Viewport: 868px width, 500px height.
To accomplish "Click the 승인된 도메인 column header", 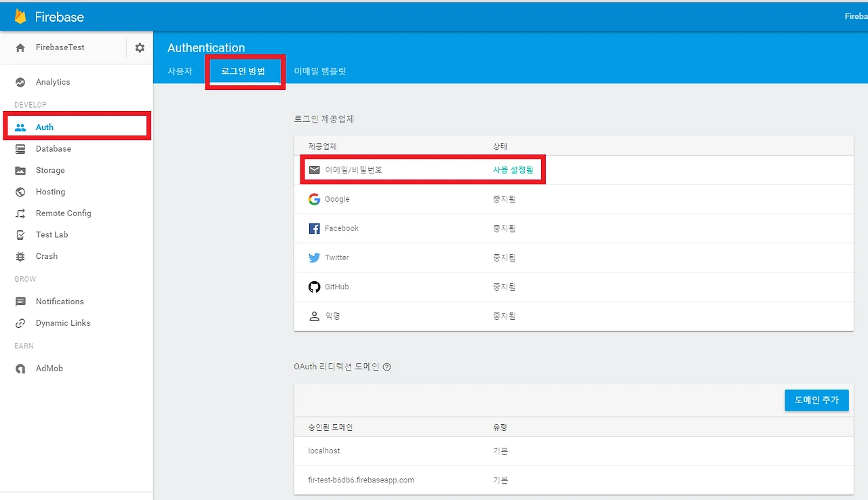I will click(330, 428).
